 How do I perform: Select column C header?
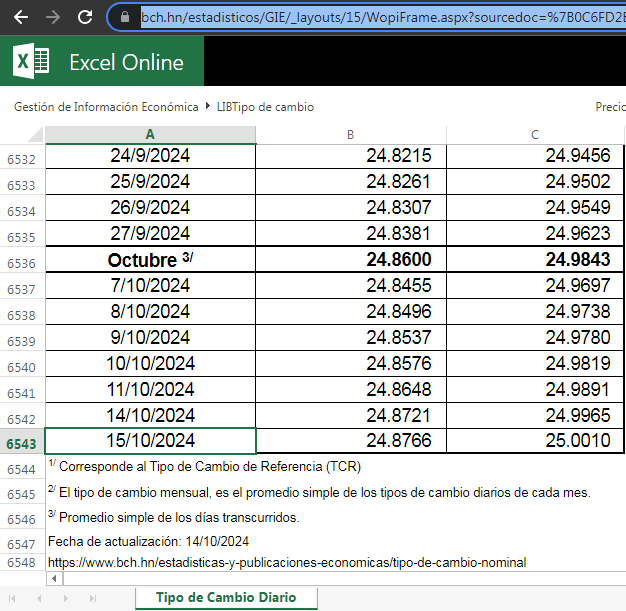pyautogui.click(x=535, y=135)
